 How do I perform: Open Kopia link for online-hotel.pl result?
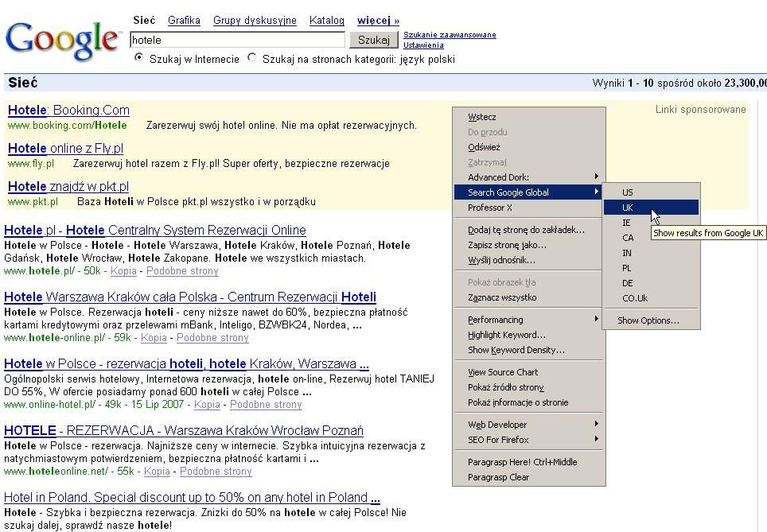[207, 405]
